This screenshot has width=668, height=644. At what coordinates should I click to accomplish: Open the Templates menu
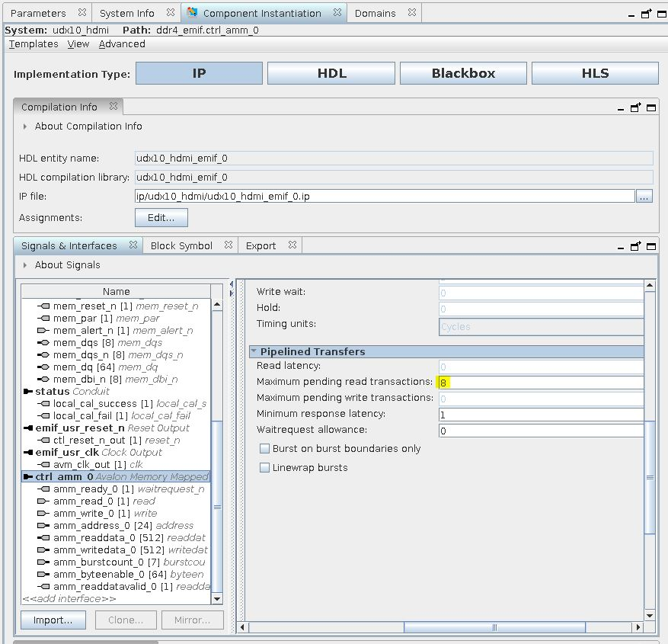click(34, 44)
